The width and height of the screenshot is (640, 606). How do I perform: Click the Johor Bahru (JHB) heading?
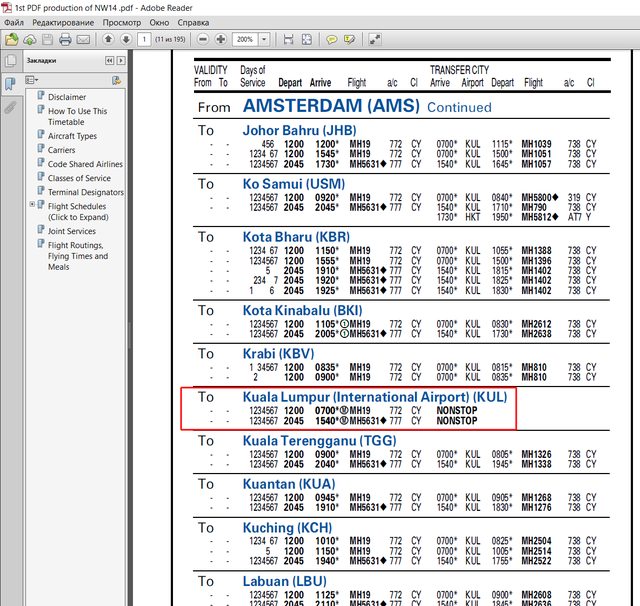click(299, 130)
